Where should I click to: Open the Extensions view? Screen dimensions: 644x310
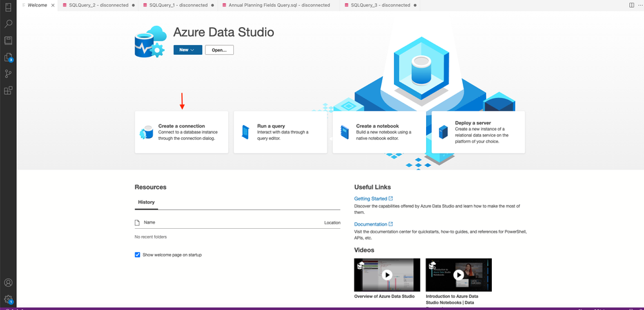[8, 91]
